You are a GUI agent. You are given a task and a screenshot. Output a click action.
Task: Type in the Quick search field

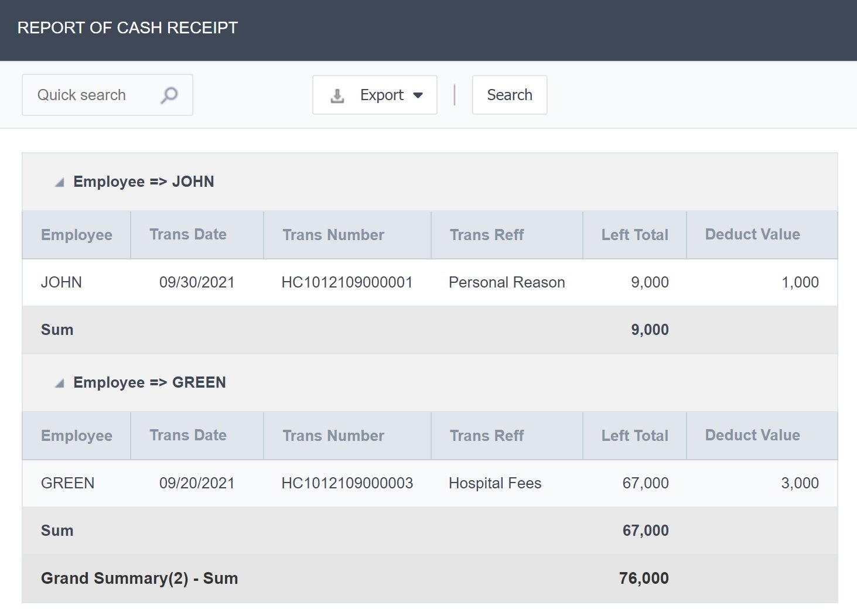pos(88,95)
